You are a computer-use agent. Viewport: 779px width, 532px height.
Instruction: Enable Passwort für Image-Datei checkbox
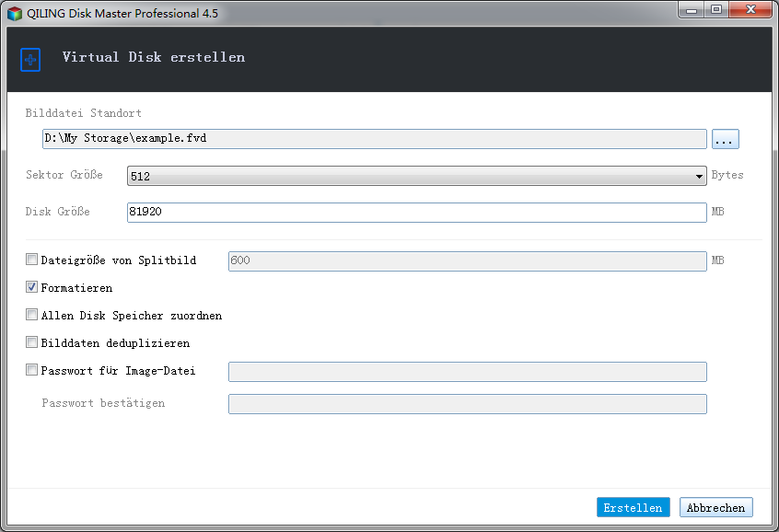tap(32, 370)
